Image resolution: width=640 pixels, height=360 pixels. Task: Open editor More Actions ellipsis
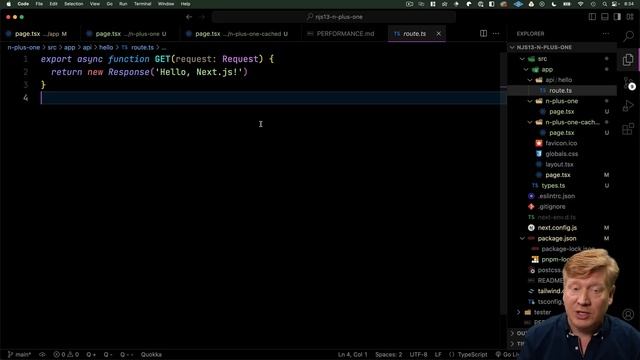(x=496, y=33)
